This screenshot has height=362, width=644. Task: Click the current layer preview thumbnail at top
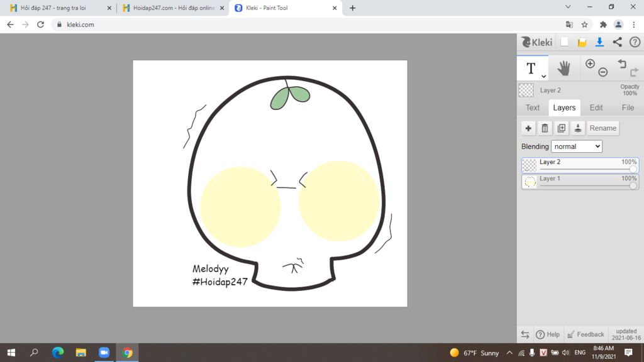click(526, 90)
